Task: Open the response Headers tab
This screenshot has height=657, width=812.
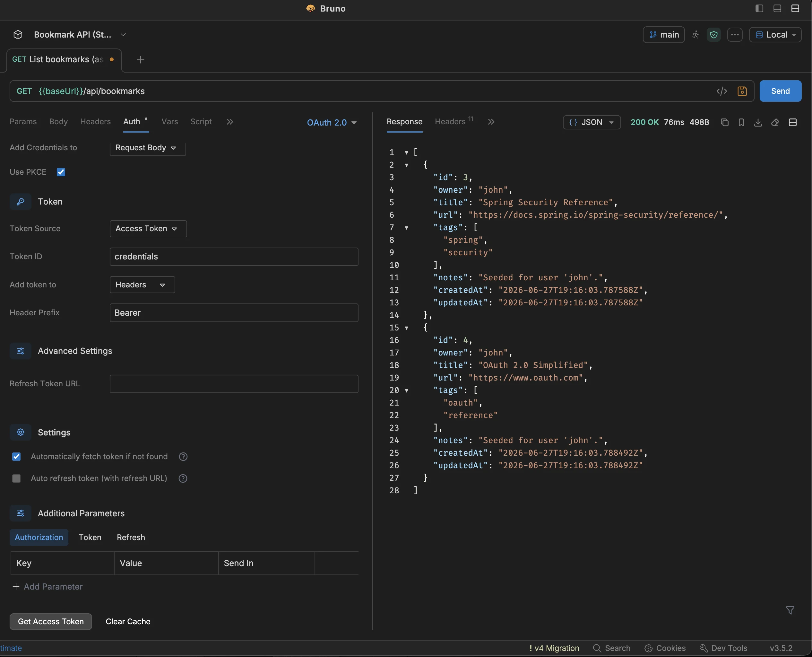Action: click(x=454, y=121)
